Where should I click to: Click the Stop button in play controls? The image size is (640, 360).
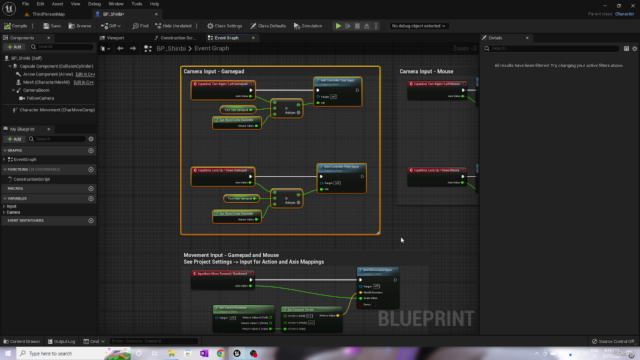(x=358, y=26)
